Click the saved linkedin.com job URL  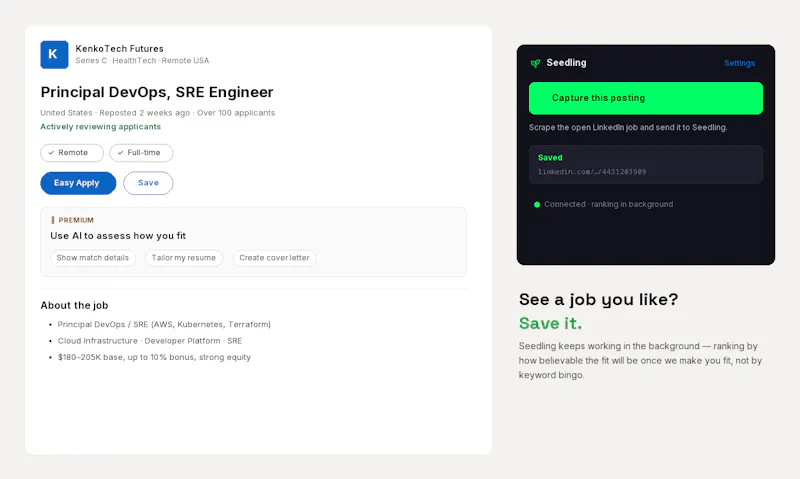[x=592, y=172]
